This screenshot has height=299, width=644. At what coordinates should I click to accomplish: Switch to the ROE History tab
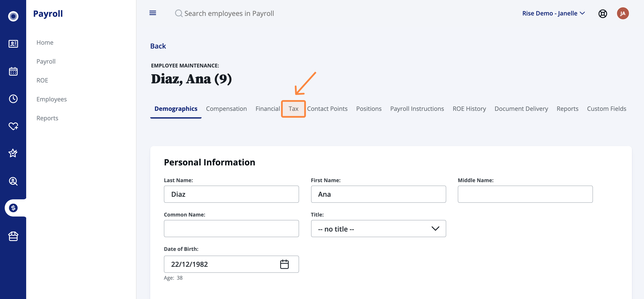(469, 109)
